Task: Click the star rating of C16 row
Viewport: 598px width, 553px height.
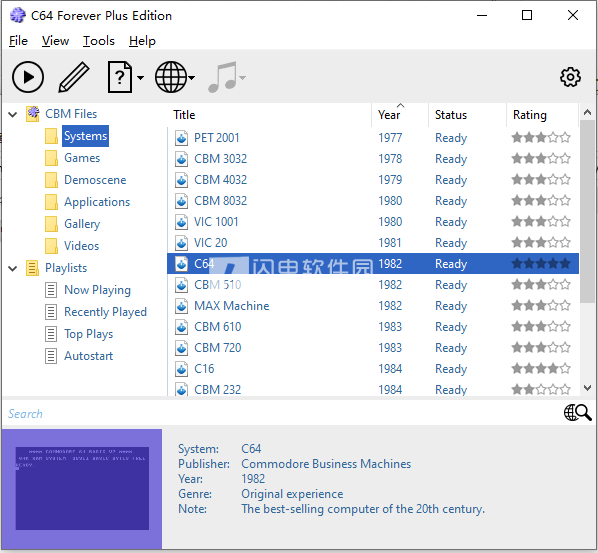Action: pyautogui.click(x=541, y=368)
